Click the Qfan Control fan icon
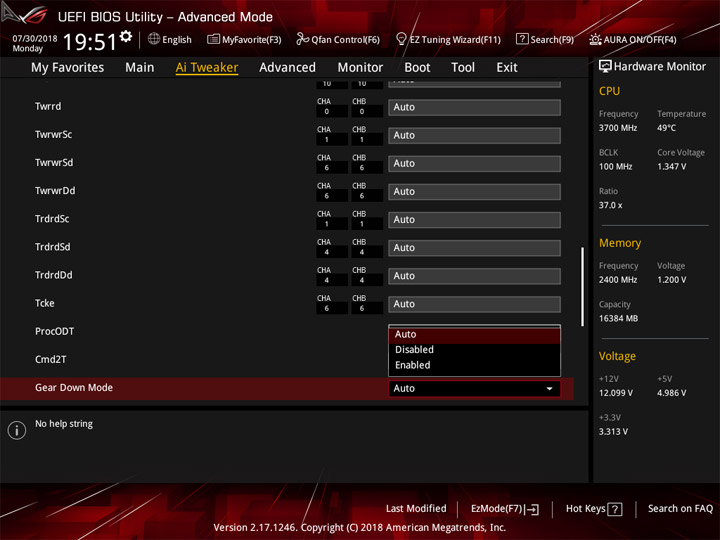The height and width of the screenshot is (540, 720). pyautogui.click(x=302, y=39)
